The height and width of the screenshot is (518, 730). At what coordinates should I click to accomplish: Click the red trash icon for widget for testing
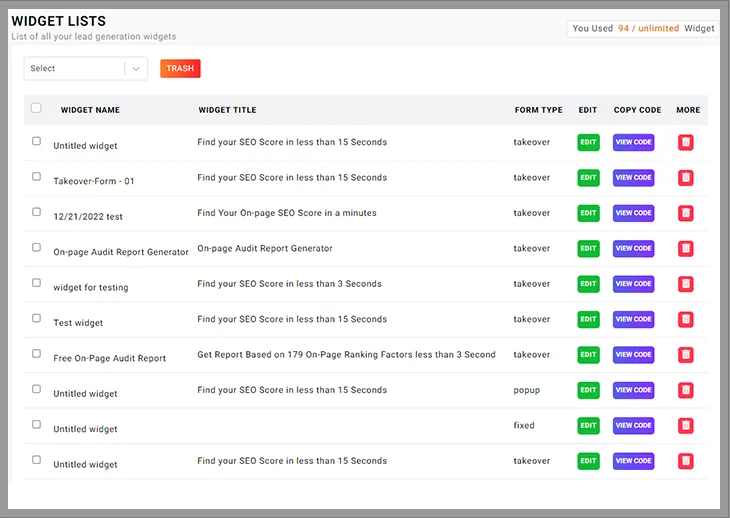[685, 284]
